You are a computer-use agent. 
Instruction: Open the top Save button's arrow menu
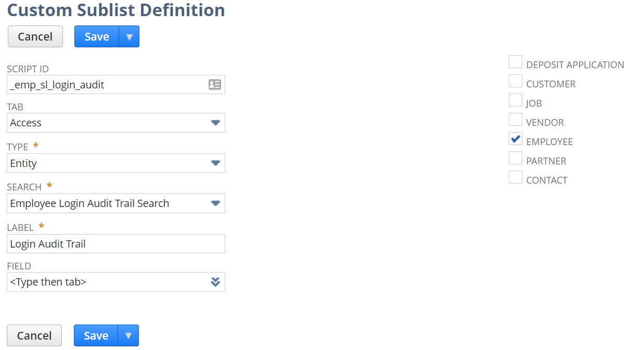(x=130, y=36)
